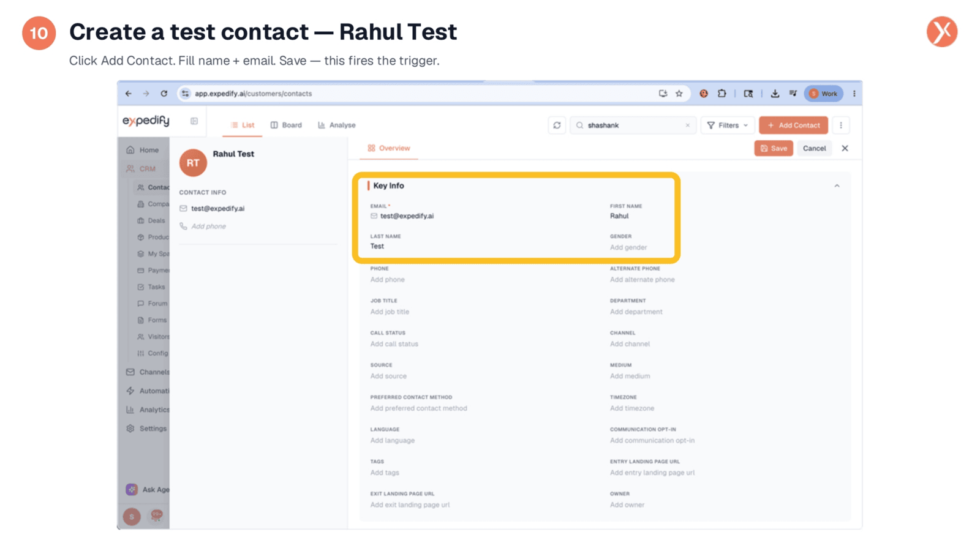Viewport: 980px width, 551px height.
Task: Open Deals in the sidebar
Action: [151, 220]
